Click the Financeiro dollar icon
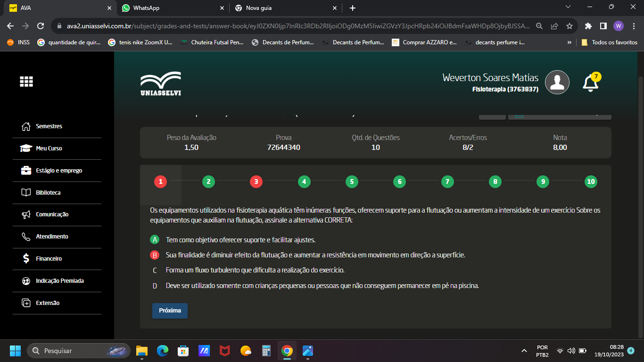 click(x=26, y=259)
